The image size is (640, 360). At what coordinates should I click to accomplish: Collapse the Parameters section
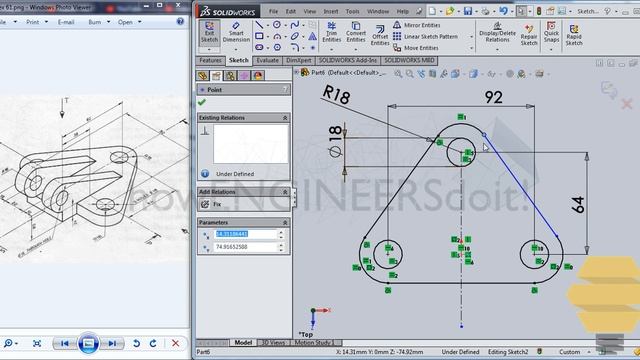pyautogui.click(x=285, y=222)
